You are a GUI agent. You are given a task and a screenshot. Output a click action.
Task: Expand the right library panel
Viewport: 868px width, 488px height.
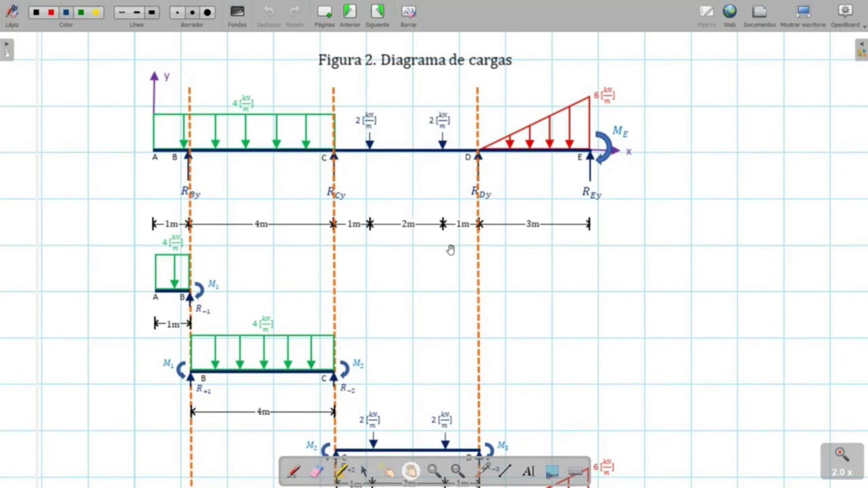tap(861, 49)
